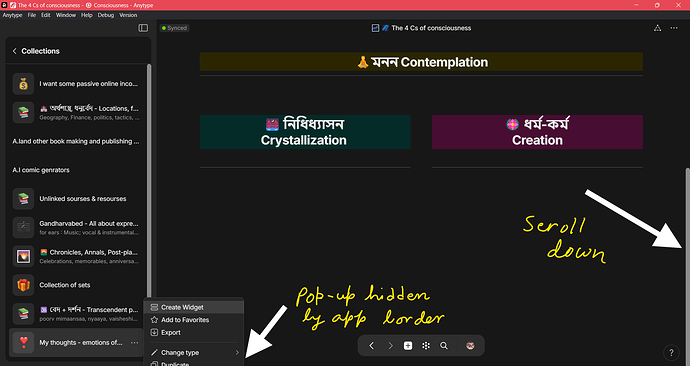
Task: Create new object with plus button
Action: (408, 346)
